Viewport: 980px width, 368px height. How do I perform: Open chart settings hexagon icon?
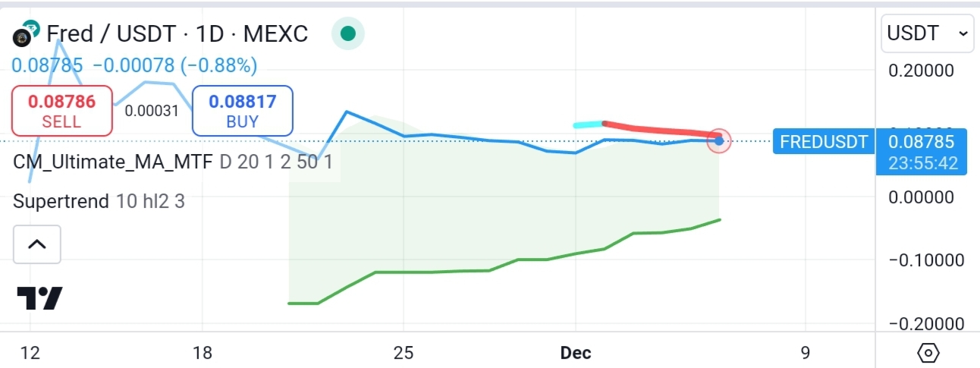928,353
